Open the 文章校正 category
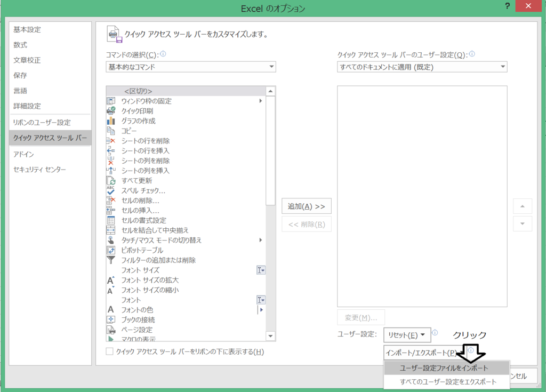The width and height of the screenshot is (546, 392). coord(50,60)
